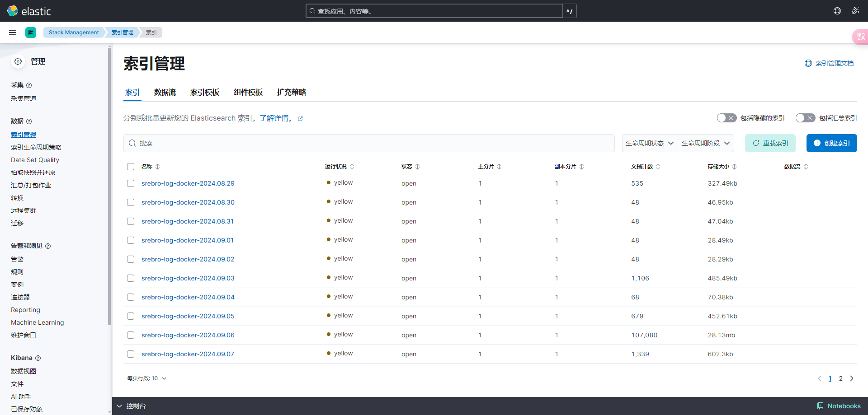Image resolution: width=868 pixels, height=415 pixels.
Task: Open the 生命周期阶段 dropdown
Action: pos(705,143)
